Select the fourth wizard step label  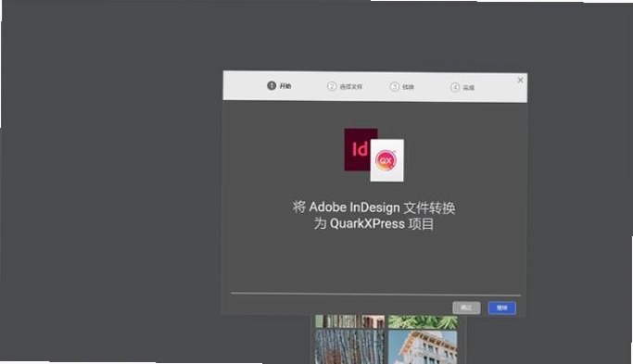(469, 88)
